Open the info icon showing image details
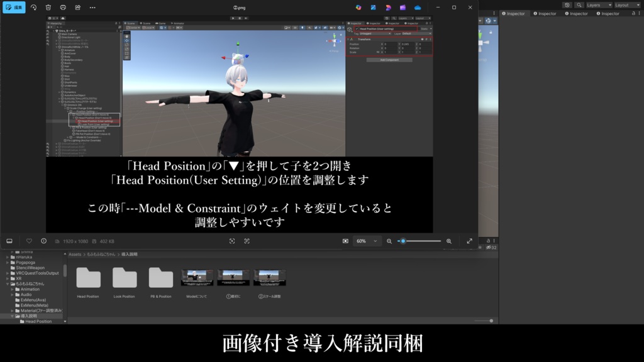 click(x=43, y=241)
